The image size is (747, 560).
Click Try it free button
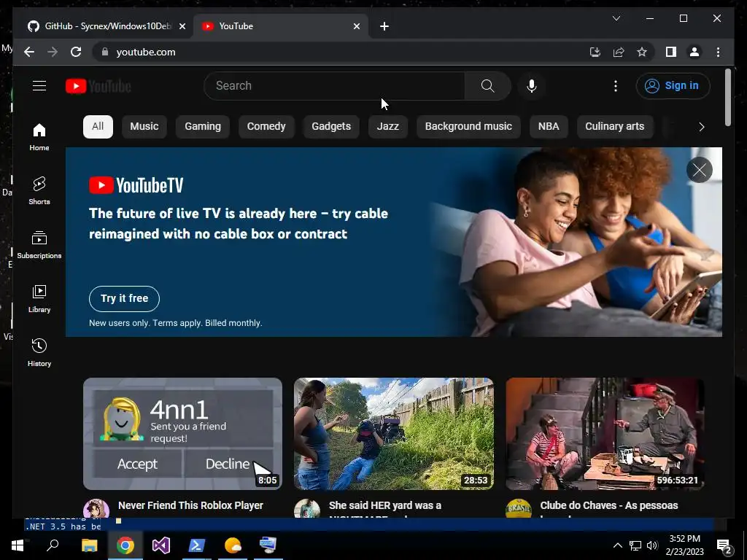tap(124, 298)
